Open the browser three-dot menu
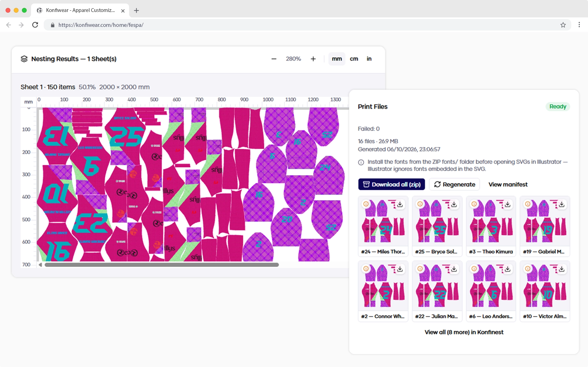The image size is (588, 367). tap(579, 25)
